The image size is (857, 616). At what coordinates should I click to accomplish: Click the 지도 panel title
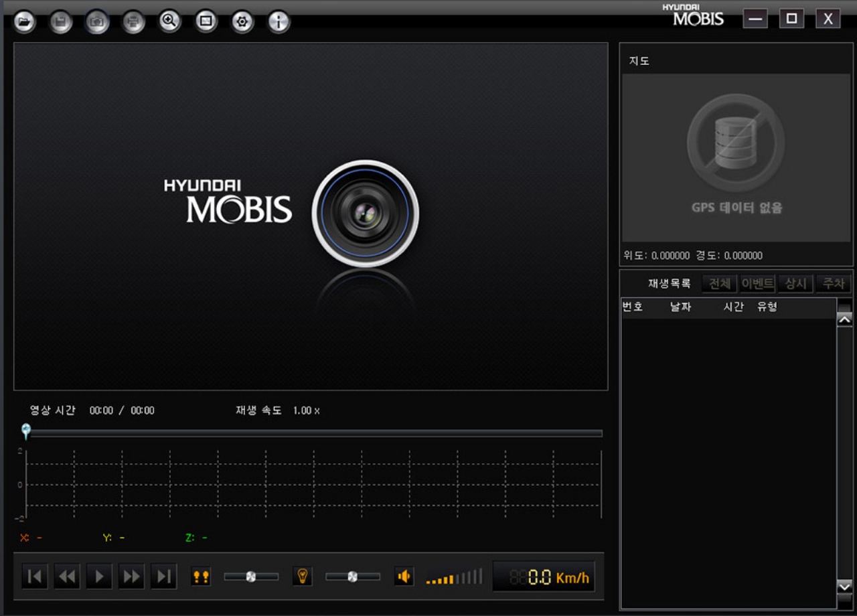pos(639,61)
